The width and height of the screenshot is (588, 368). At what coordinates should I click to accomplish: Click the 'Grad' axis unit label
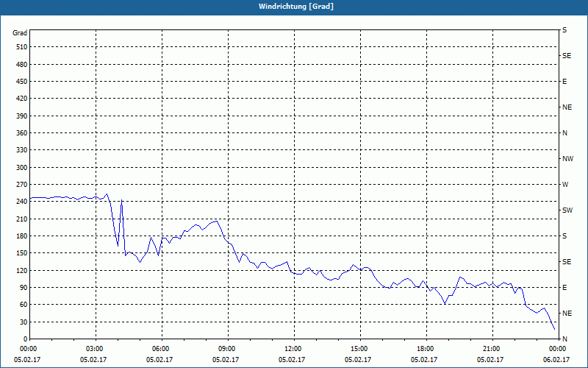point(20,33)
